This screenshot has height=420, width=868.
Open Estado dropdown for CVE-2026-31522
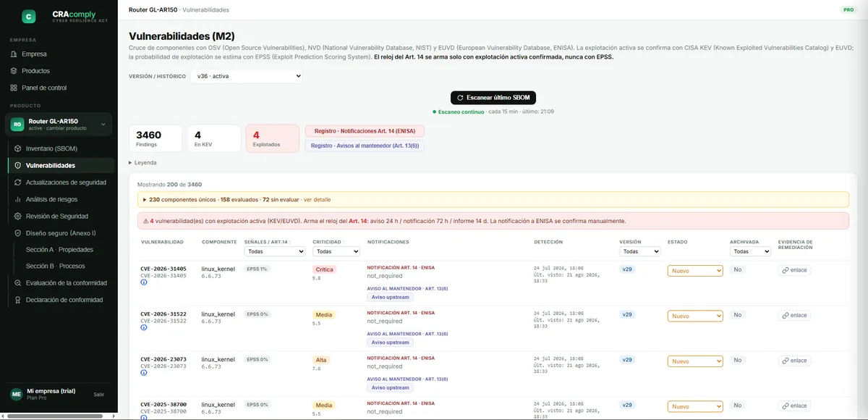click(695, 316)
